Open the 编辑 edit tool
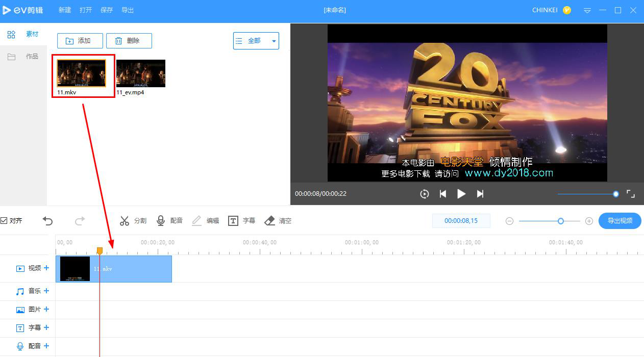 tap(206, 220)
